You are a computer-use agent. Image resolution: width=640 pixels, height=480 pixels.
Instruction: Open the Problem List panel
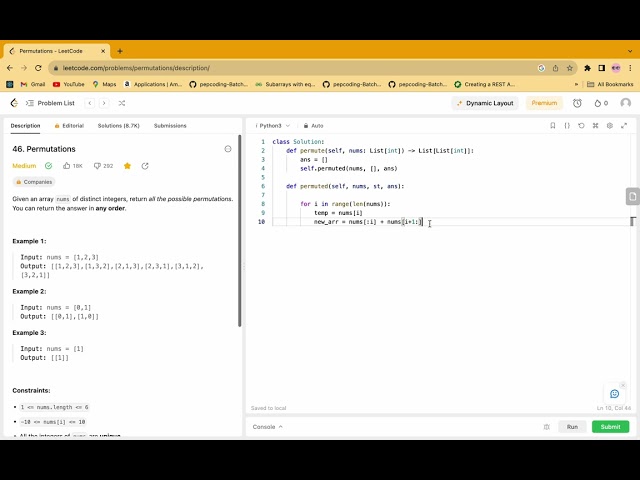50,103
